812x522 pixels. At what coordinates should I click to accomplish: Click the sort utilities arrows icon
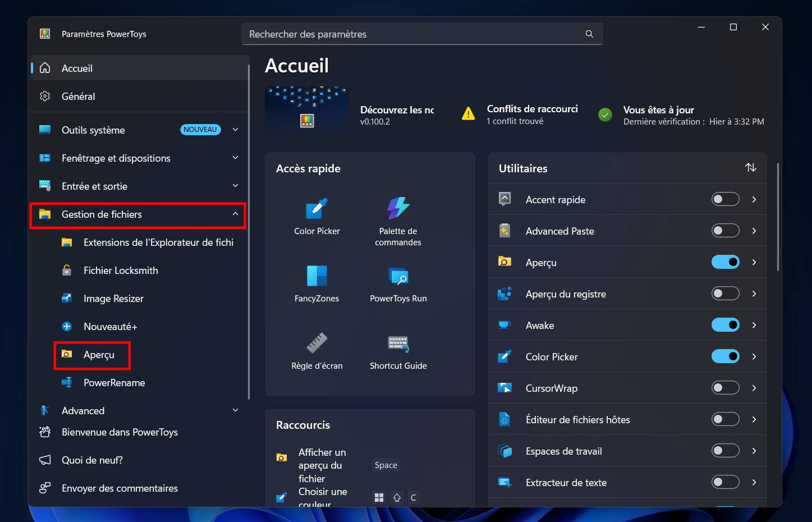pyautogui.click(x=751, y=167)
